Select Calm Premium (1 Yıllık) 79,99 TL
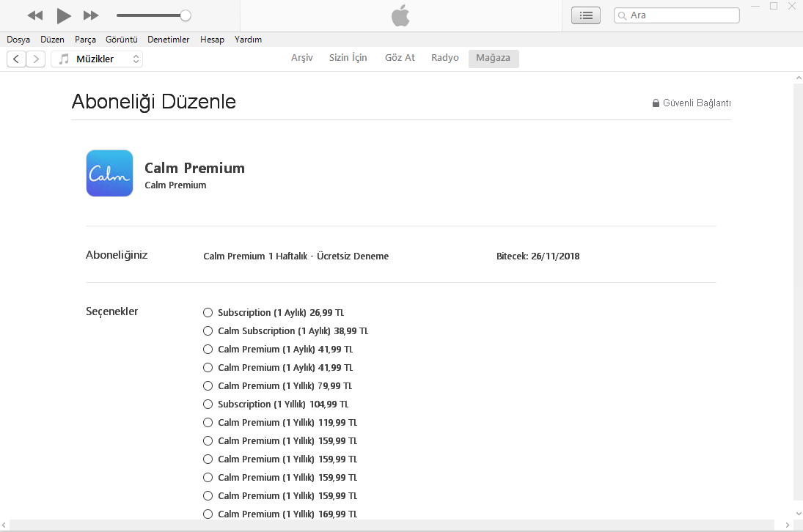803x532 pixels. tap(208, 386)
